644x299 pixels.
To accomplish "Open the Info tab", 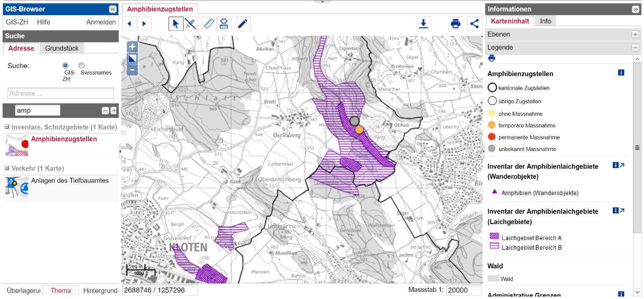I will tap(545, 21).
